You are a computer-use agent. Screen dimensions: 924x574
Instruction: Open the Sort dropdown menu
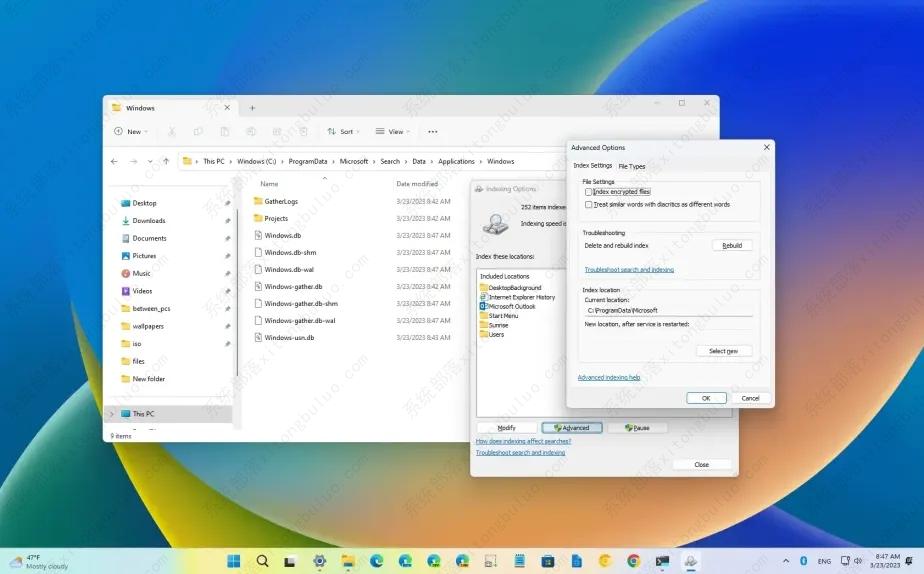344,131
